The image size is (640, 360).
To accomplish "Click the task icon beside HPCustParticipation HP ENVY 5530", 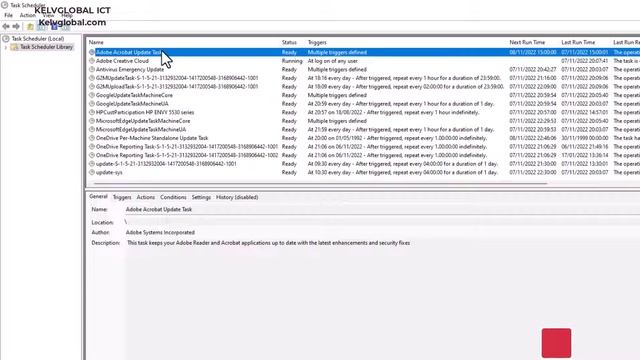I will click(92, 112).
